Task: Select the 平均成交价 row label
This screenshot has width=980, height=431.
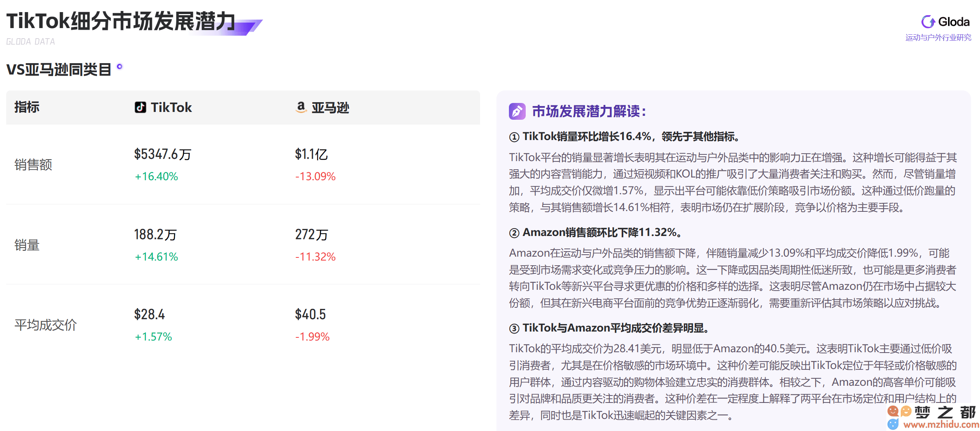Action: pos(46,325)
